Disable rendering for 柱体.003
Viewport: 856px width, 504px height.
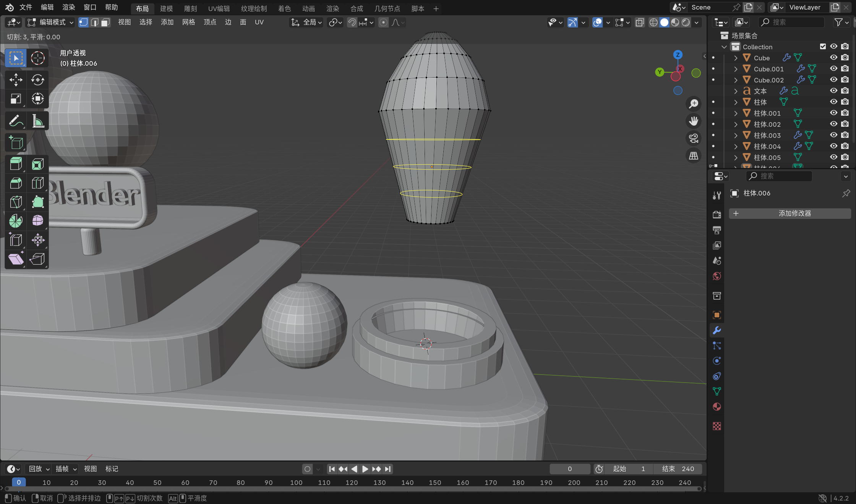[x=845, y=135]
